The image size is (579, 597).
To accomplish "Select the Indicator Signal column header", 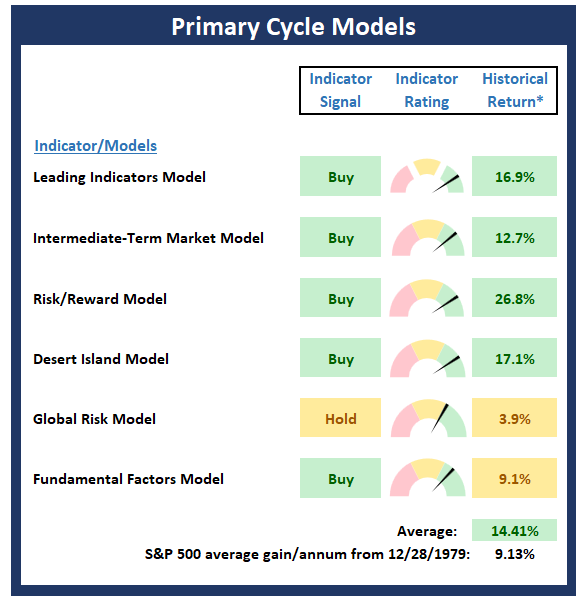I will tap(340, 90).
